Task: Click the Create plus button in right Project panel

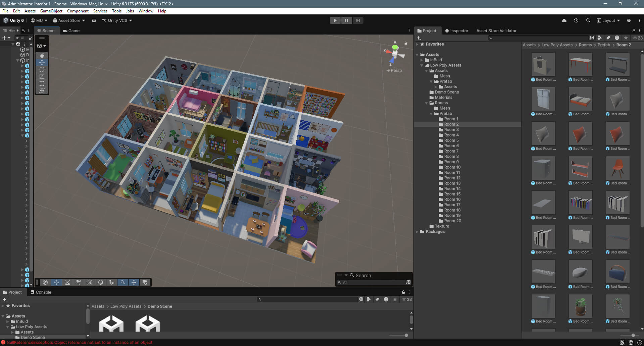Action: 419,38
